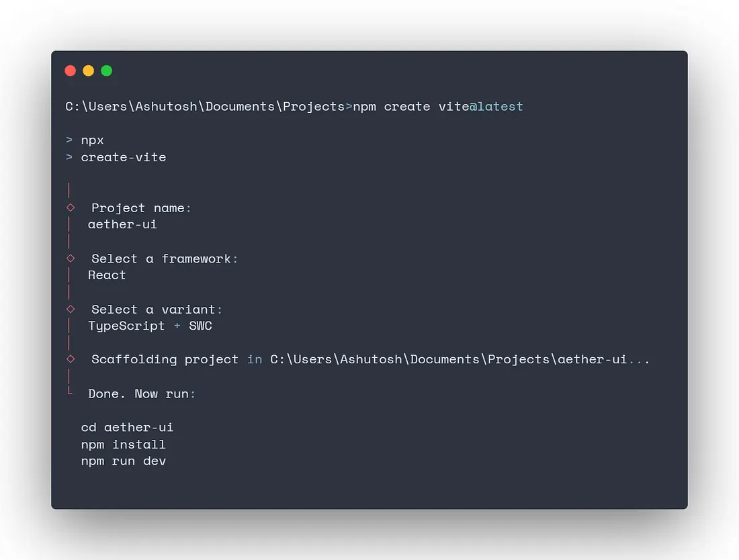739x560 pixels.
Task: Click the red close window dot
Action: click(71, 71)
